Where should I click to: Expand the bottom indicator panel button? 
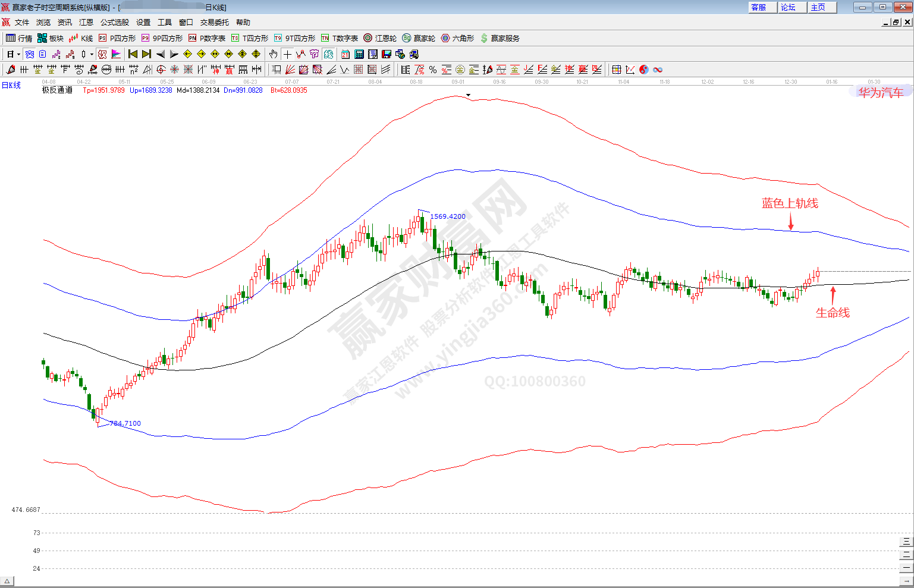pyautogui.click(x=7, y=581)
